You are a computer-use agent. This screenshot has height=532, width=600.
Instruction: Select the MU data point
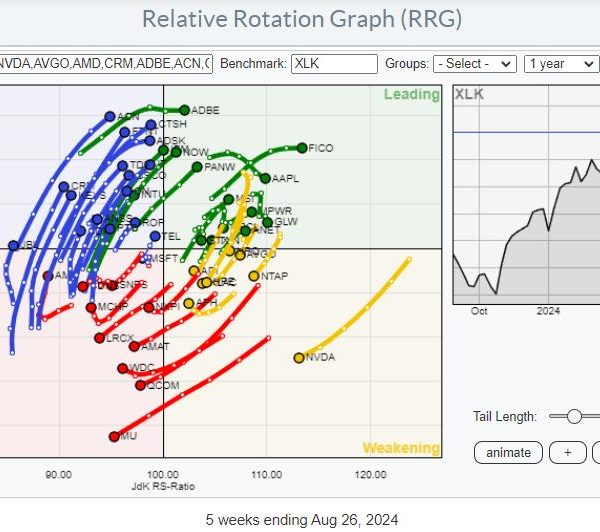coord(114,436)
